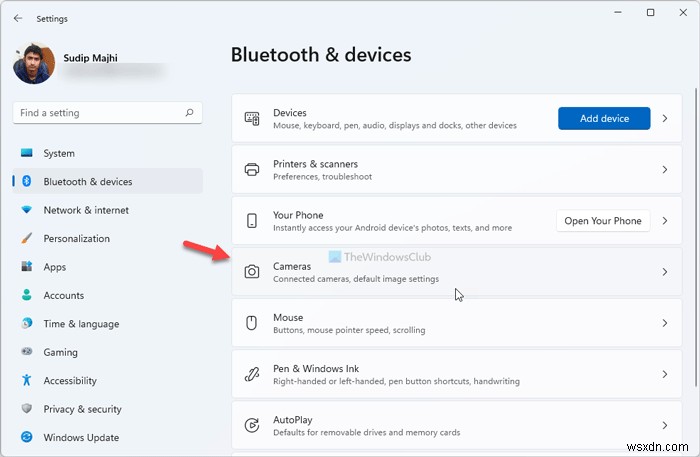Viewport: 700px width, 457px height.
Task: Open Accounts settings
Action: coord(108,295)
